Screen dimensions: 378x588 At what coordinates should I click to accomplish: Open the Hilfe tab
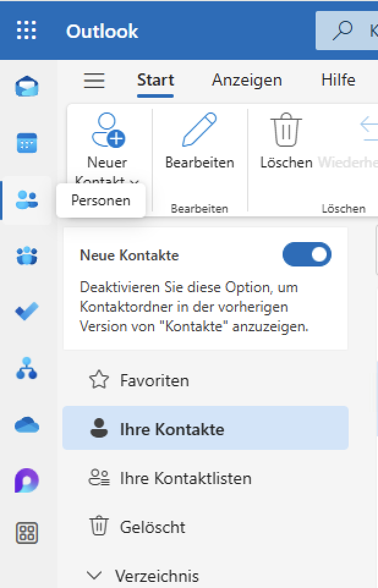point(338,80)
